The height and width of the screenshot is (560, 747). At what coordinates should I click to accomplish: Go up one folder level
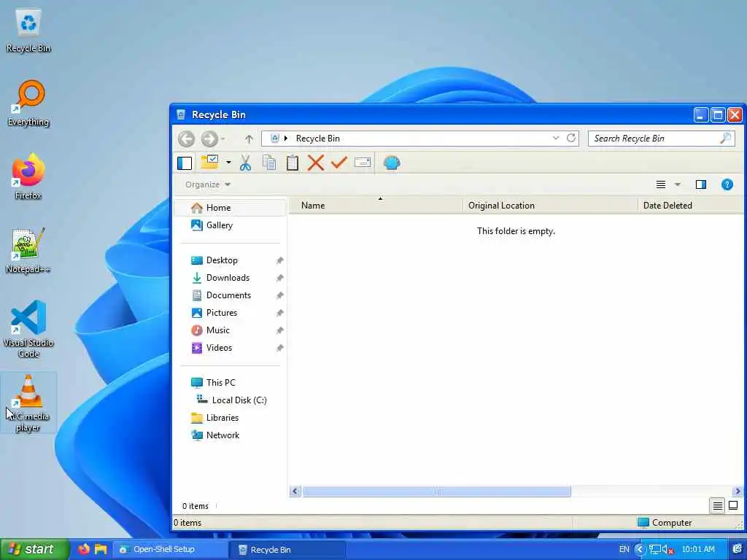click(x=249, y=139)
